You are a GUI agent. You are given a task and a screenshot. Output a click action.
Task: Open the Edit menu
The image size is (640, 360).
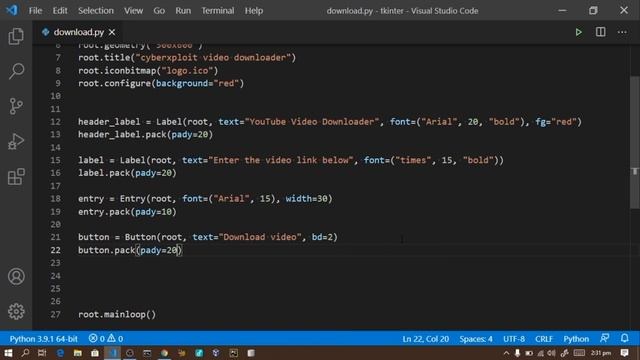[x=60, y=11]
